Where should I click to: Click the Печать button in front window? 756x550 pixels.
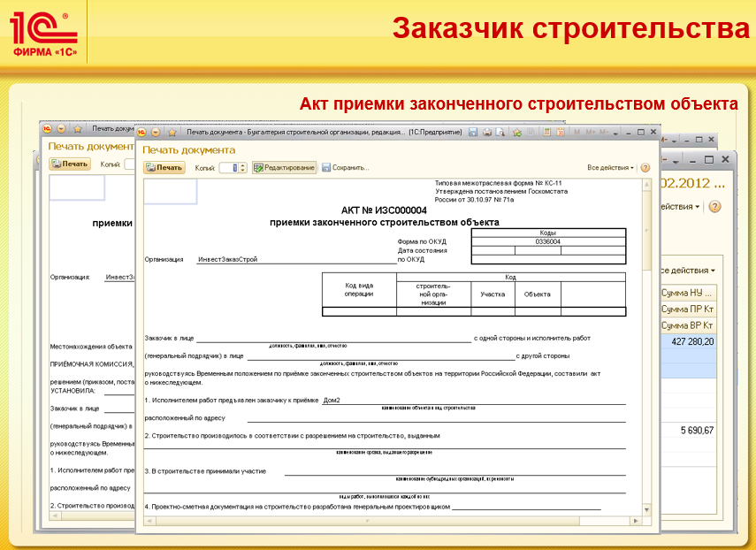pyautogui.click(x=164, y=168)
